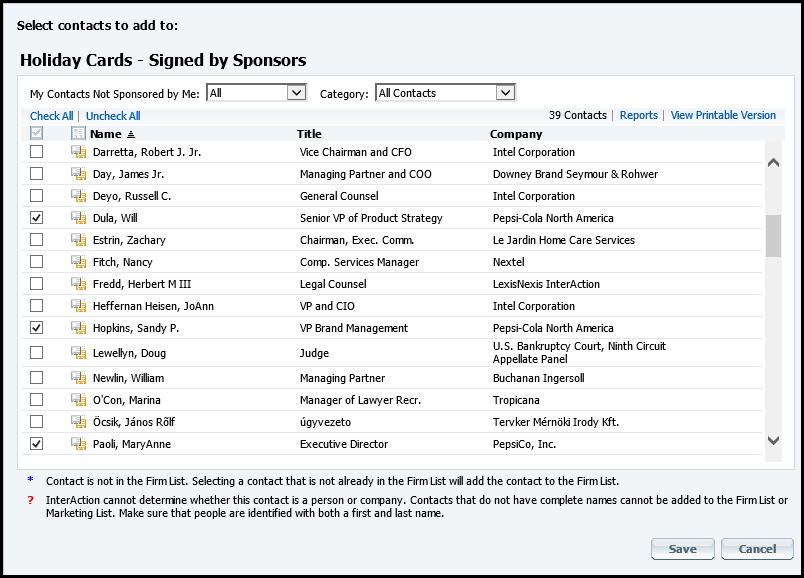Click contact icon beside Hopkins, Sandy P.
This screenshot has width=804, height=578.
pos(78,328)
